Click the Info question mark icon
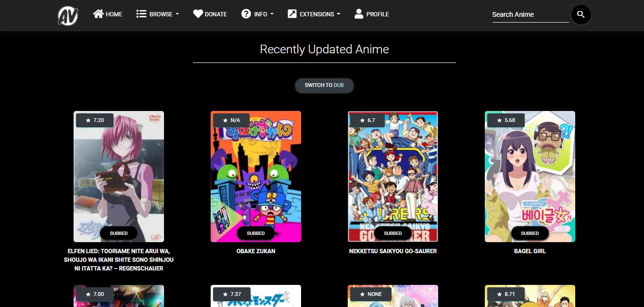The image size is (644, 307). click(246, 14)
